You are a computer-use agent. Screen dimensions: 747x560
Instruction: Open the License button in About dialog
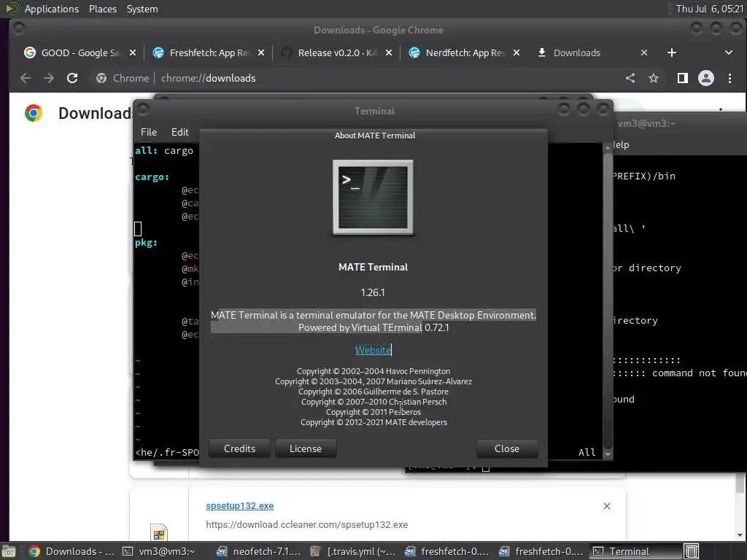click(306, 448)
